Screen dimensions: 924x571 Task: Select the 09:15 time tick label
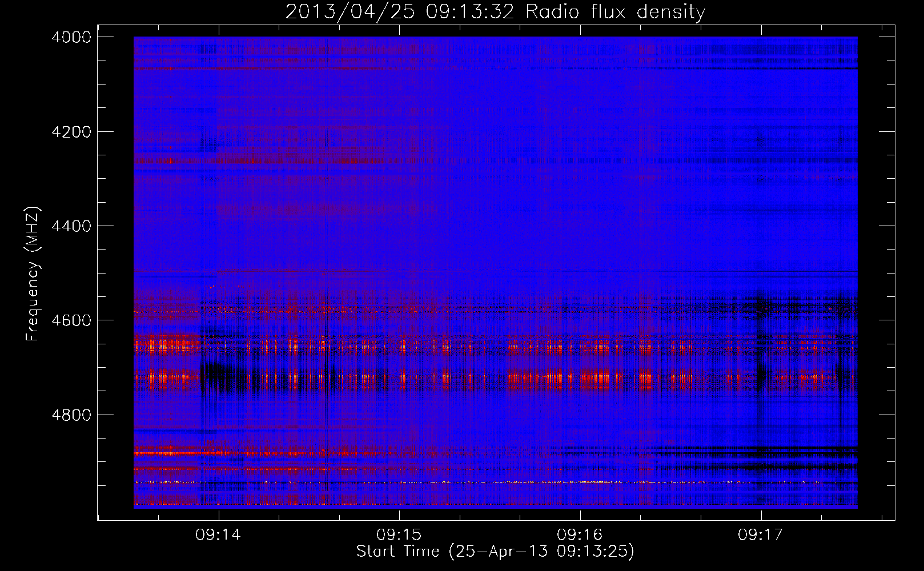pyautogui.click(x=399, y=535)
